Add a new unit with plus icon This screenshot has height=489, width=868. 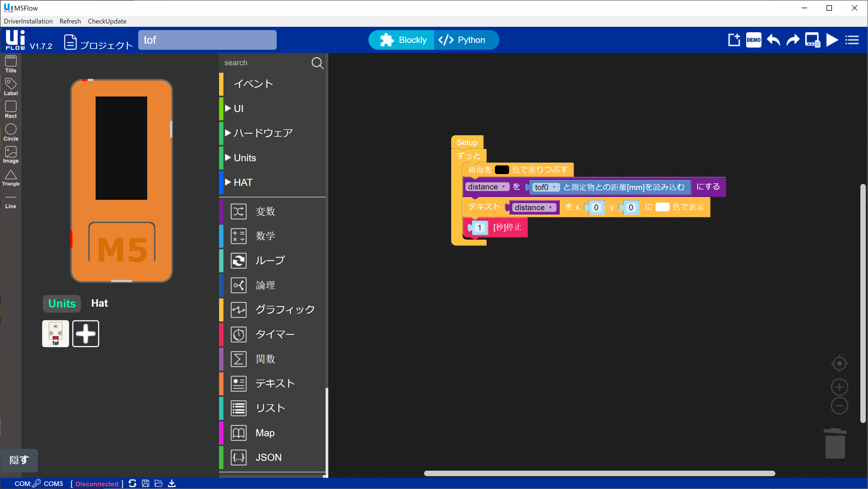click(85, 333)
